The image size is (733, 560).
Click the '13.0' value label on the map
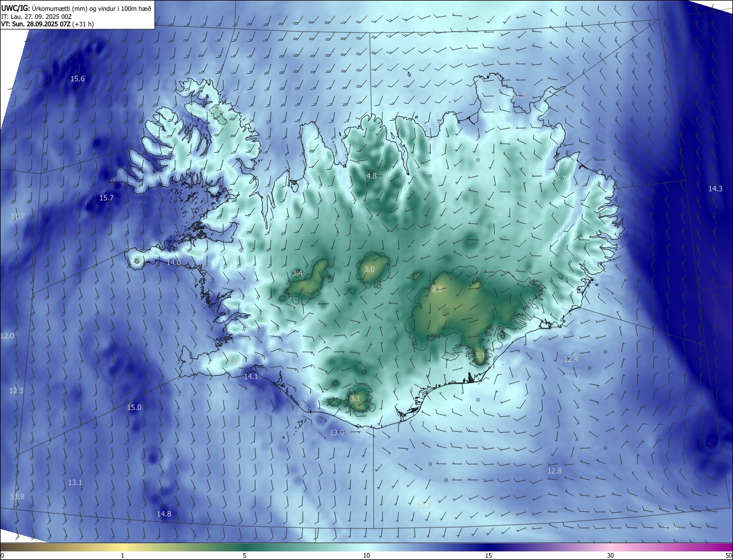[337, 433]
